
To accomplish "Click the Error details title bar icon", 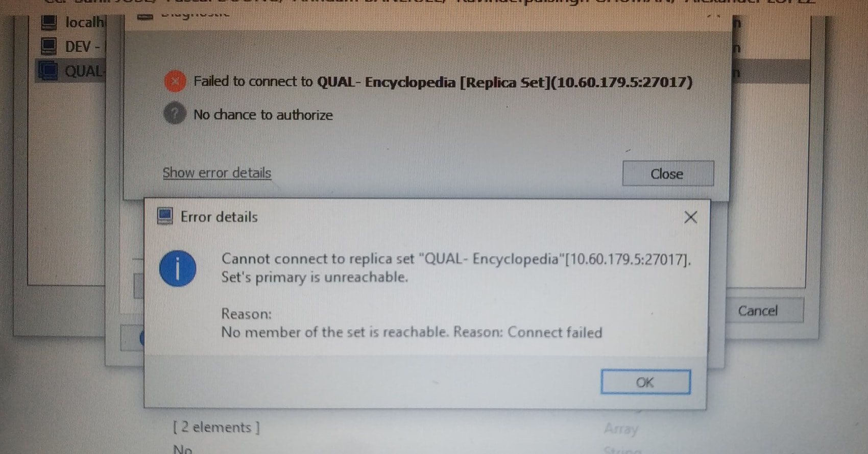I will tap(164, 216).
